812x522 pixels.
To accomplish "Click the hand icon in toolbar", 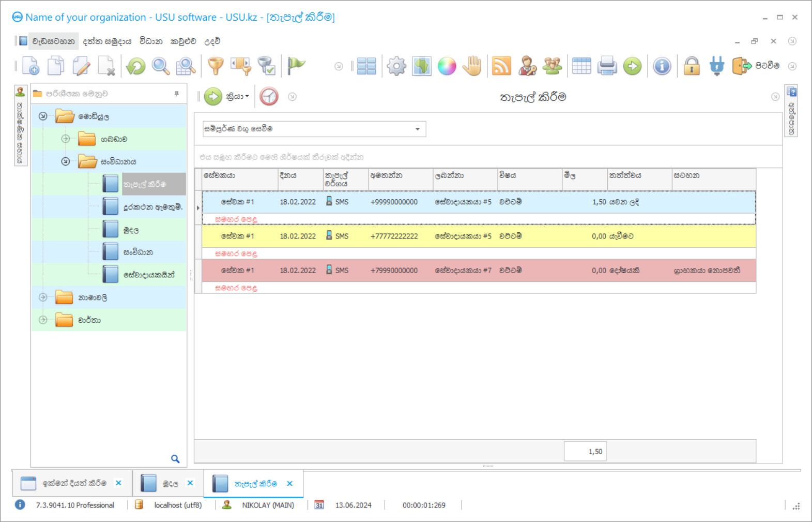I will (472, 66).
